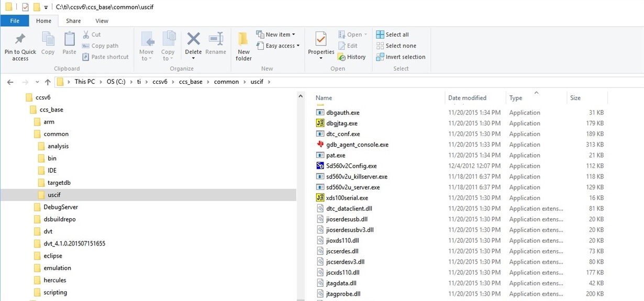Switch to the Share ribbon tab
The width and height of the screenshot is (644, 301).
tap(73, 21)
